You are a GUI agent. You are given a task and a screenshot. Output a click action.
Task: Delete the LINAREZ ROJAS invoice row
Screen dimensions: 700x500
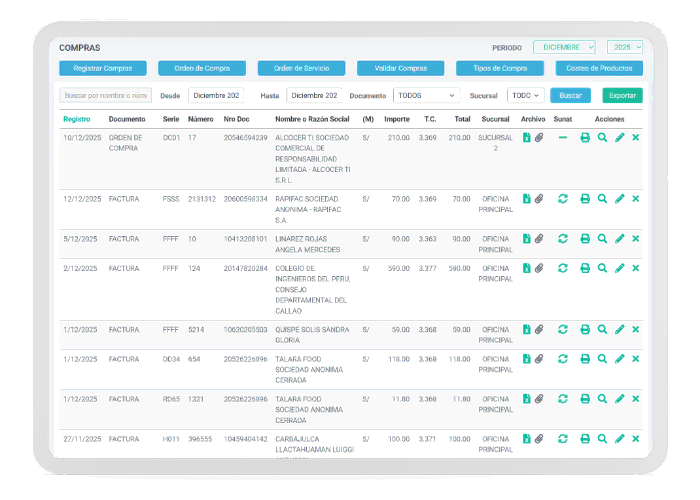(x=635, y=239)
